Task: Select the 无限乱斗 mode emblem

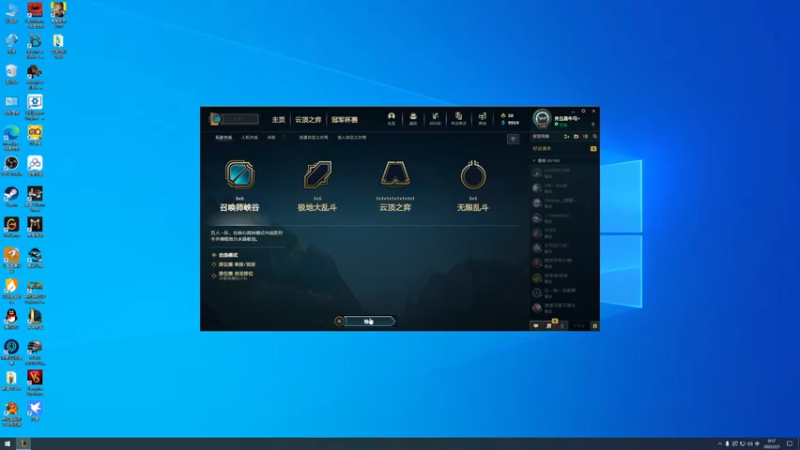Action: pos(473,175)
